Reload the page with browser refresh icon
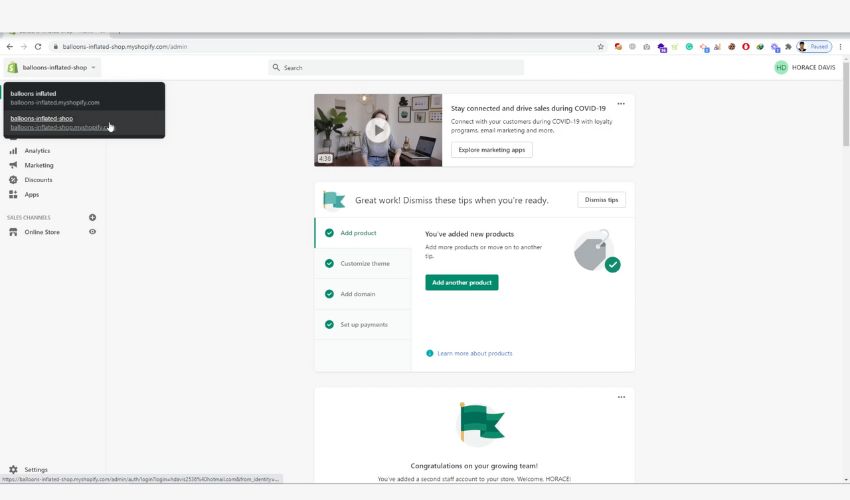The height and width of the screenshot is (500, 850). point(38,46)
